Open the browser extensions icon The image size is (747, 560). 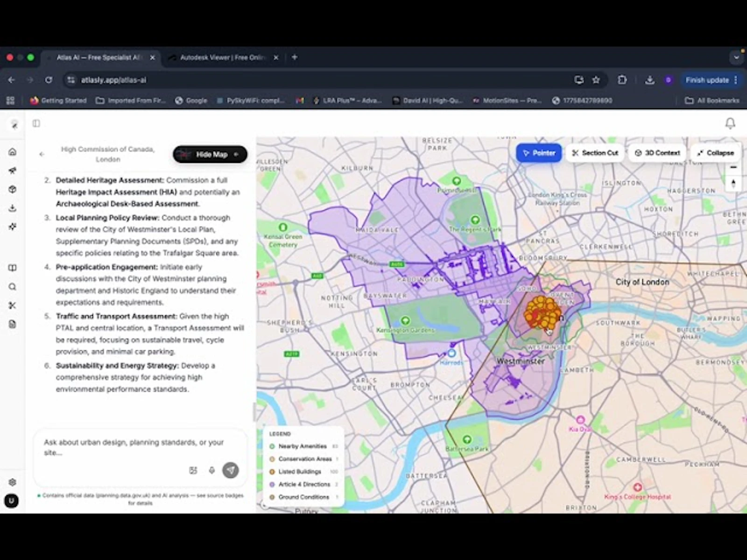[622, 80]
